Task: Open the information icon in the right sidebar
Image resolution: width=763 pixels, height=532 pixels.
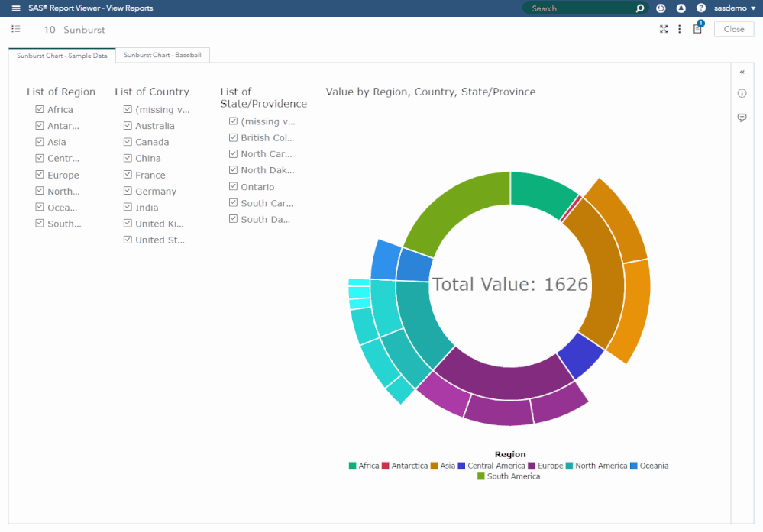Action: [742, 94]
